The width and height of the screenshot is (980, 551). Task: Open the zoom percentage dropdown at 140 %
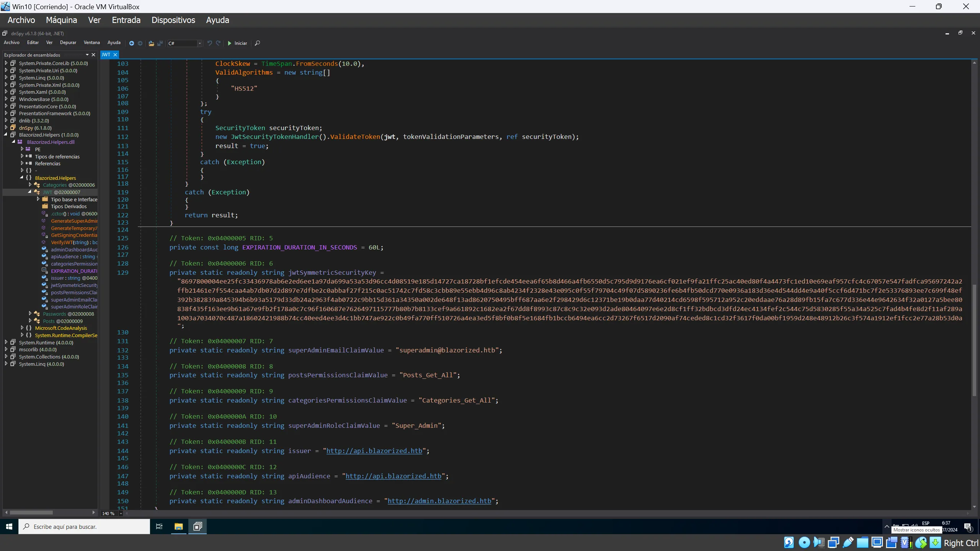pos(121,514)
